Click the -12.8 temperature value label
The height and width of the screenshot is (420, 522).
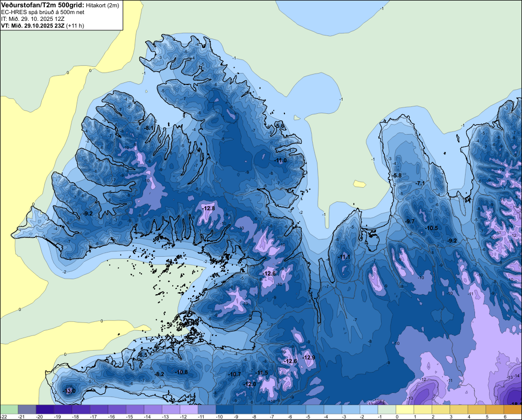tap(209, 208)
